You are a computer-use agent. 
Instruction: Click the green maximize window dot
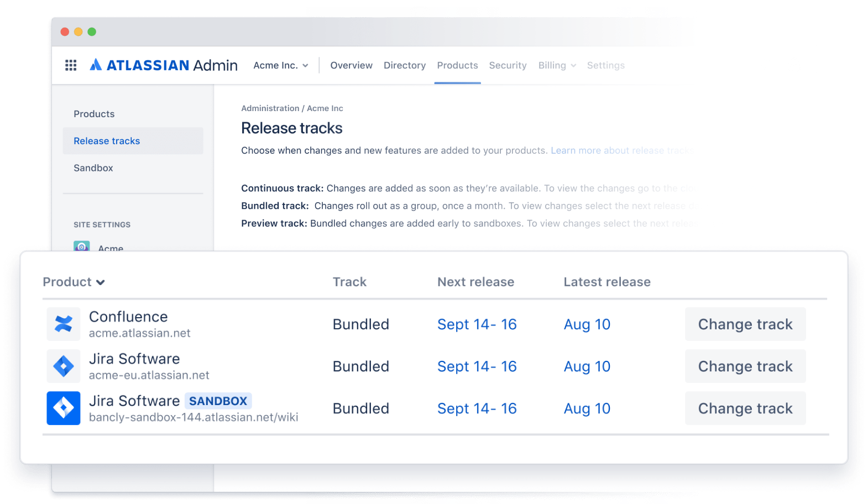point(92,32)
